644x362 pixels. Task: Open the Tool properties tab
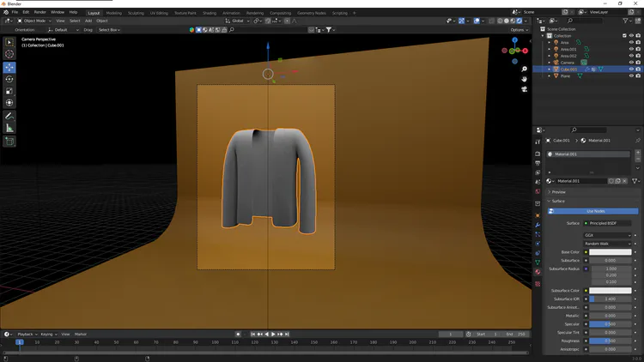[538, 142]
